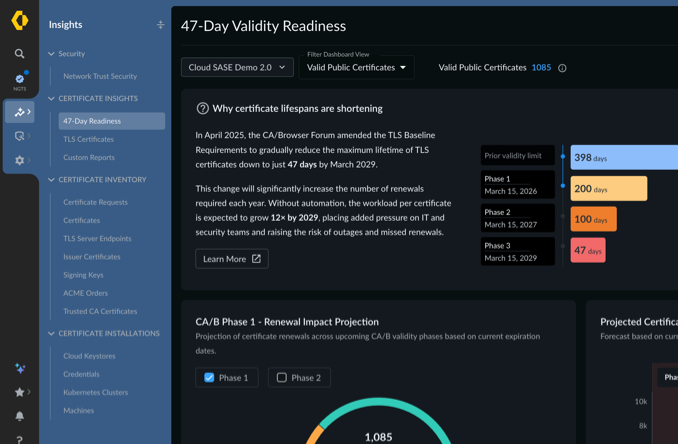Open the NGTS product icon

pos(19,81)
